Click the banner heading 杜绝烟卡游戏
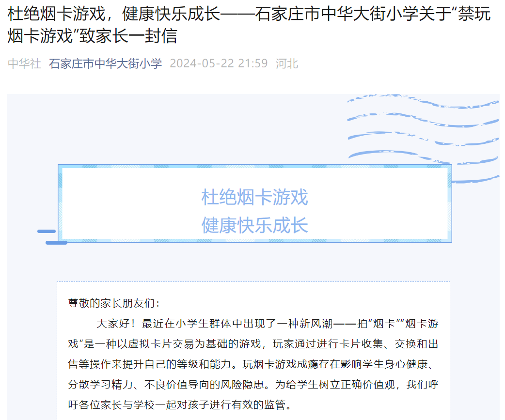Image resolution: width=505 pixels, height=420 pixels. point(254,197)
